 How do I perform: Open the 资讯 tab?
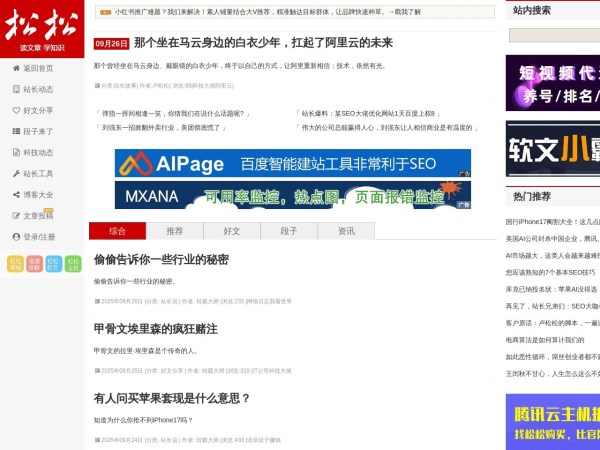[x=346, y=231]
